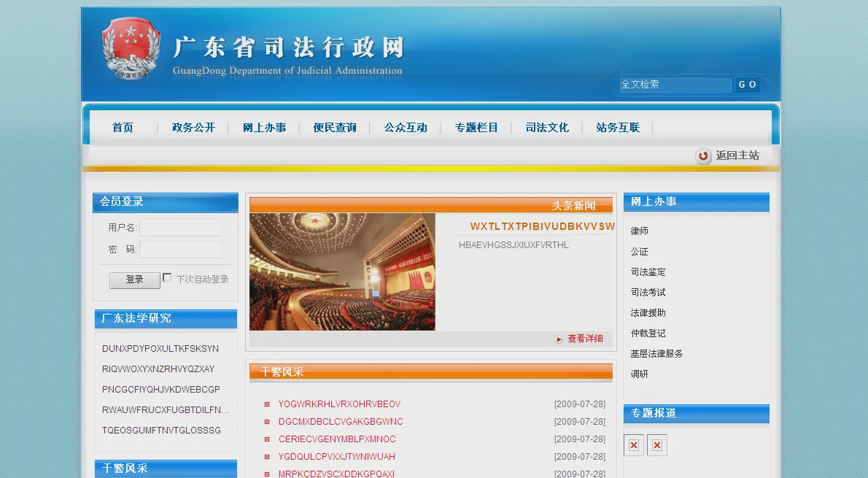Click the second broken image icon

[657, 445]
